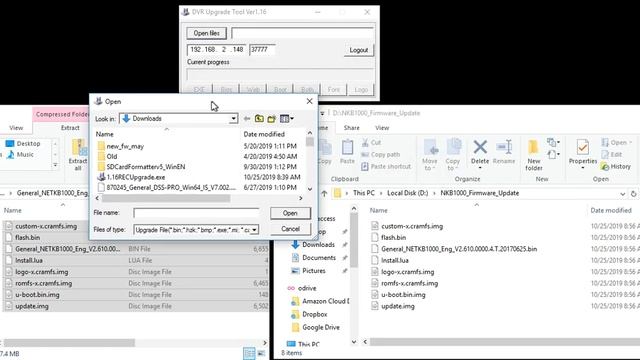Click the Date modified header in Open dialog

pos(264,134)
